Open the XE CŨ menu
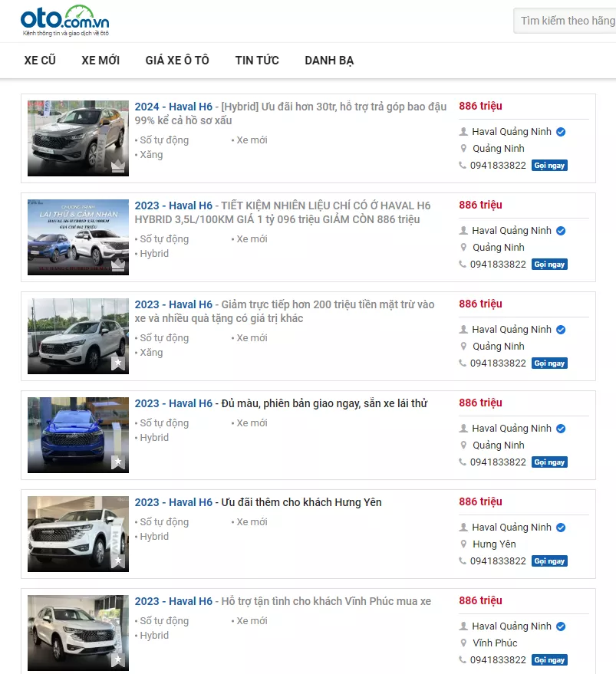The height and width of the screenshot is (674, 616). [x=40, y=60]
